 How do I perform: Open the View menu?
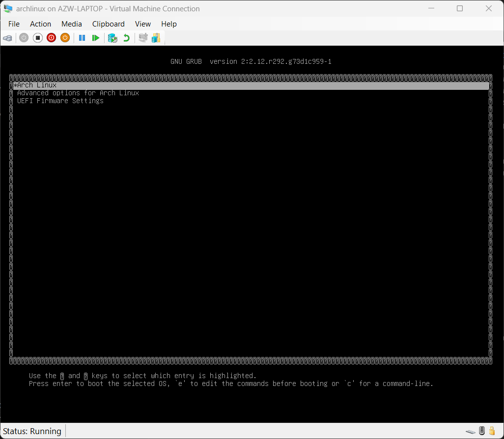click(142, 24)
